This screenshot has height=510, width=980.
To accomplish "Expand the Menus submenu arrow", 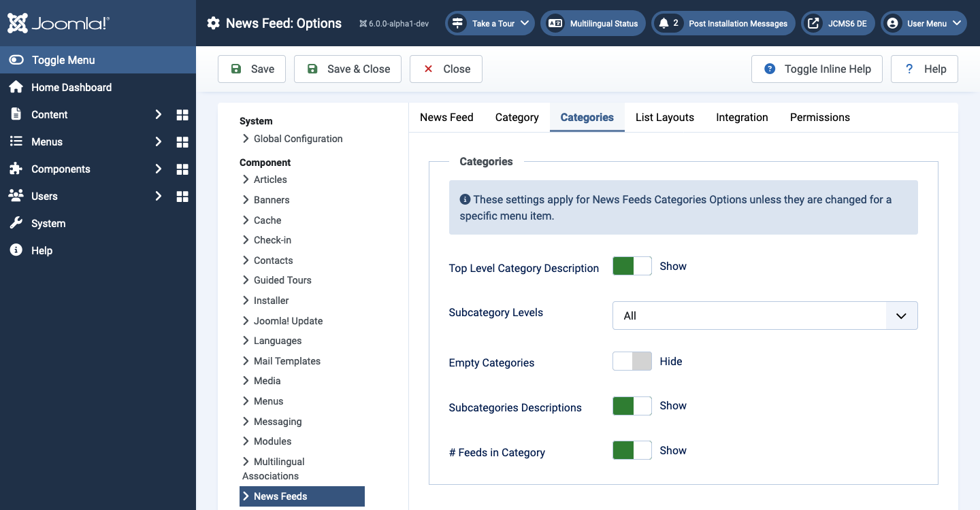I will [x=158, y=141].
